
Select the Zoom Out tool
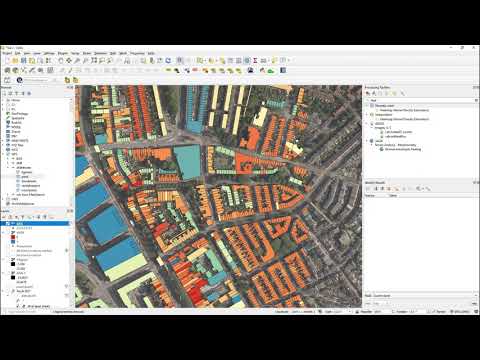[x=85, y=60]
